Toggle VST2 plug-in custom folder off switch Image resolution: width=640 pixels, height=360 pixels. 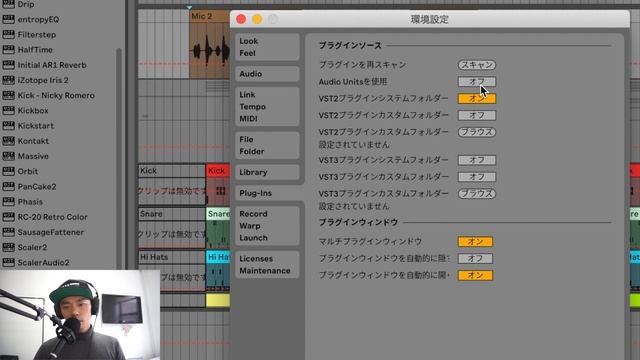pos(476,115)
